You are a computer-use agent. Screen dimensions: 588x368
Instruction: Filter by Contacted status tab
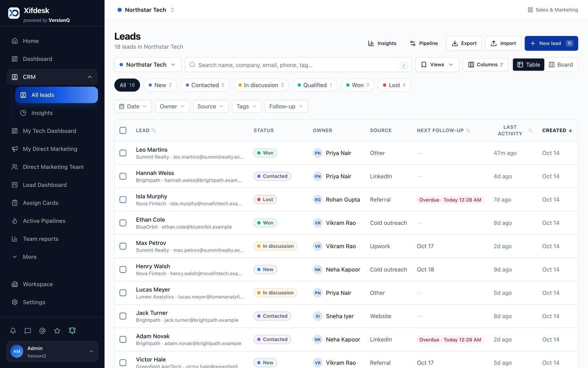205,85
